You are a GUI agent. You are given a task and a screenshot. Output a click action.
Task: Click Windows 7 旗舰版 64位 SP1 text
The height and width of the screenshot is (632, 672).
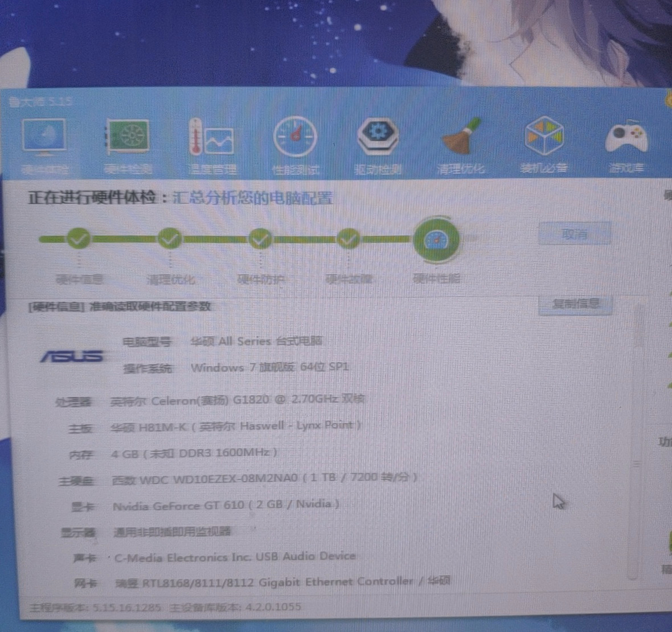(x=269, y=367)
